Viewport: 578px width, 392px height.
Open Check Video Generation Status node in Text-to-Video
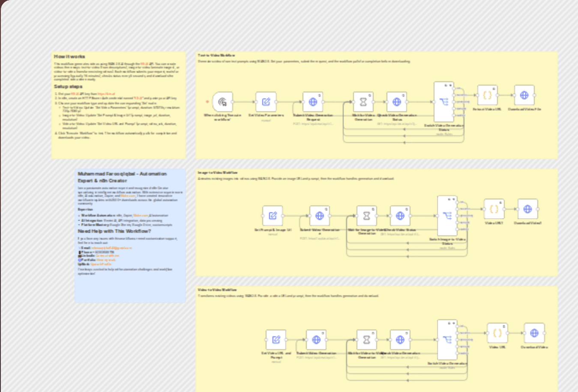click(x=397, y=102)
